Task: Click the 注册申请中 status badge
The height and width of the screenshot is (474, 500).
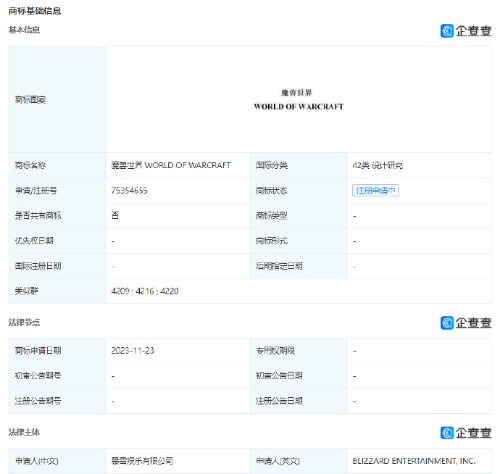Action: [375, 191]
